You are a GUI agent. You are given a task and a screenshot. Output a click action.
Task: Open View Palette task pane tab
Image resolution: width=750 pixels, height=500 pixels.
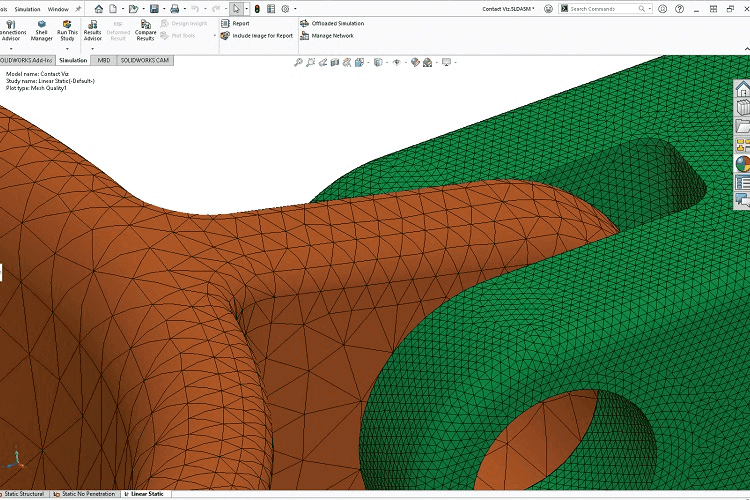point(742,145)
